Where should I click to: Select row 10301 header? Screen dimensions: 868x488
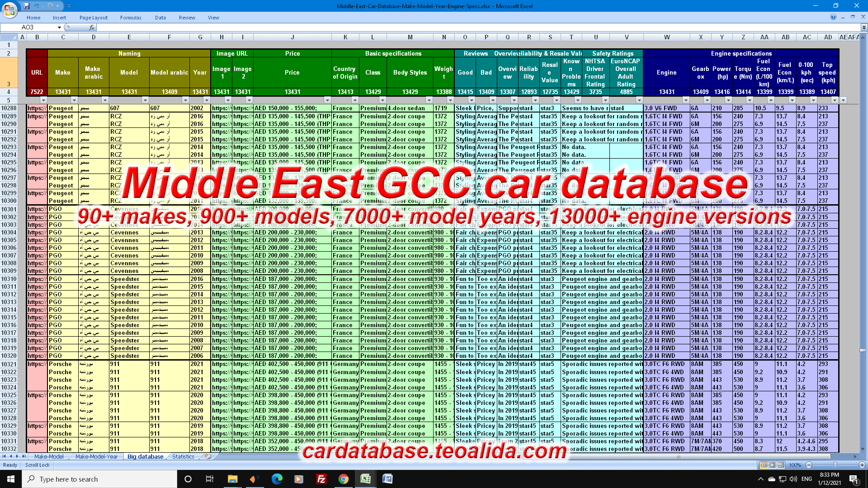[9, 209]
